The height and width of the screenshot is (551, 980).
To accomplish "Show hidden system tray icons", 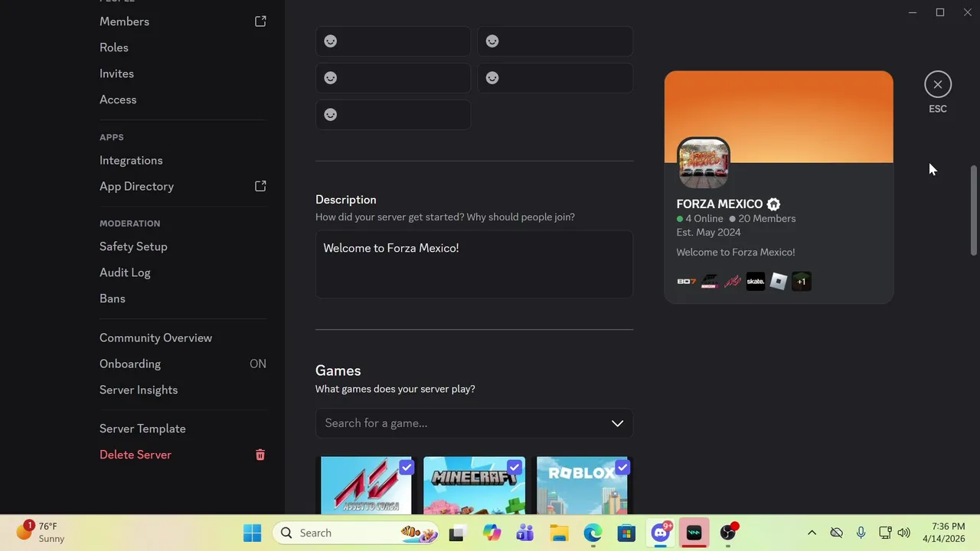I will [812, 533].
